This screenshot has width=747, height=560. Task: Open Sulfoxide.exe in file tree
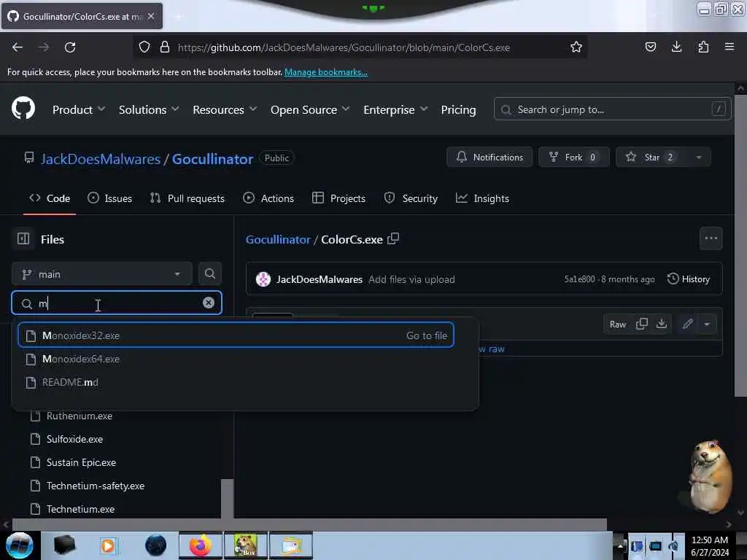tap(74, 439)
